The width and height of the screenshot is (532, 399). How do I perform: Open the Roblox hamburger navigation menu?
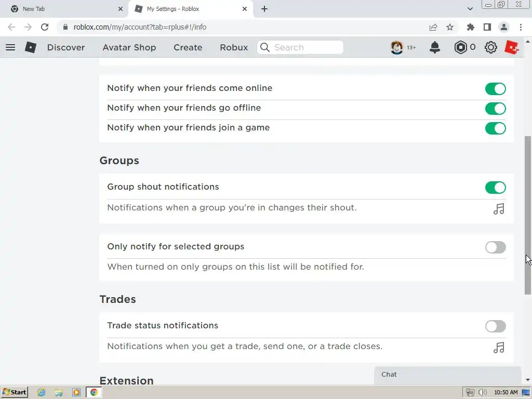pyautogui.click(x=10, y=47)
